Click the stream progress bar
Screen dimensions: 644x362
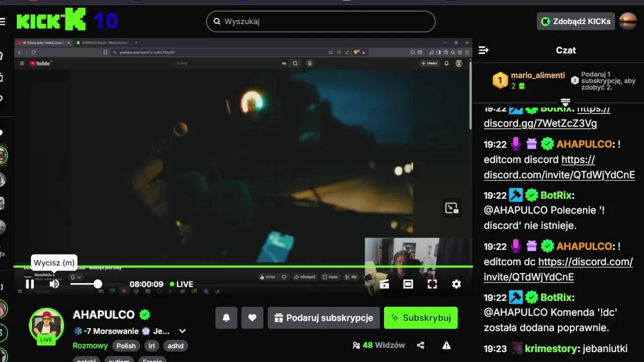click(x=243, y=266)
